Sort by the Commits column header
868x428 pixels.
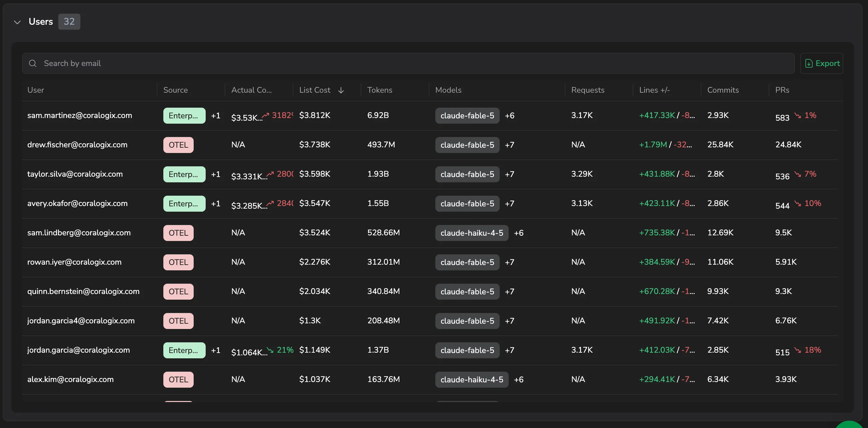723,90
